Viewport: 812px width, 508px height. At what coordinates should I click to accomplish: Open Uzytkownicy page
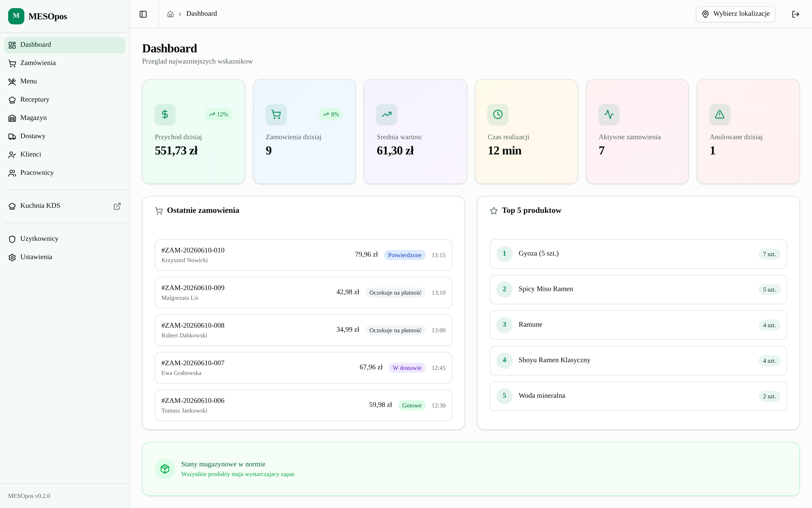[64, 239]
